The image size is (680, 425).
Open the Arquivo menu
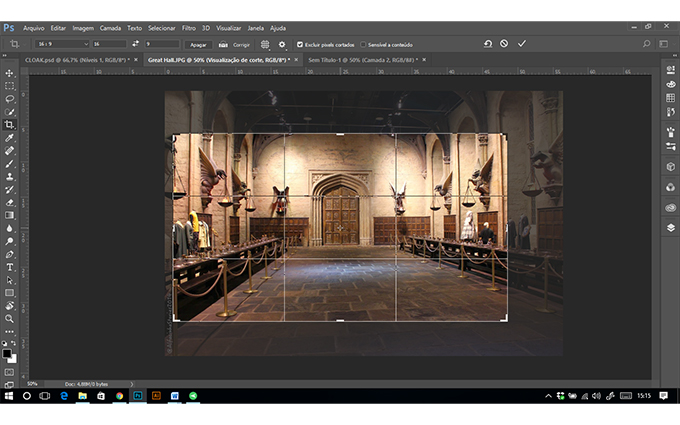pos(33,28)
